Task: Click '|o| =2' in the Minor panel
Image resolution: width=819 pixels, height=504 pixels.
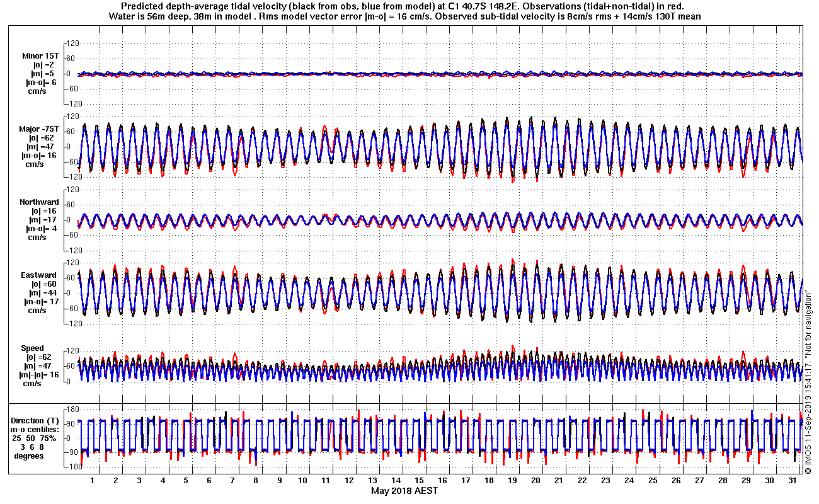Action: (x=43, y=64)
